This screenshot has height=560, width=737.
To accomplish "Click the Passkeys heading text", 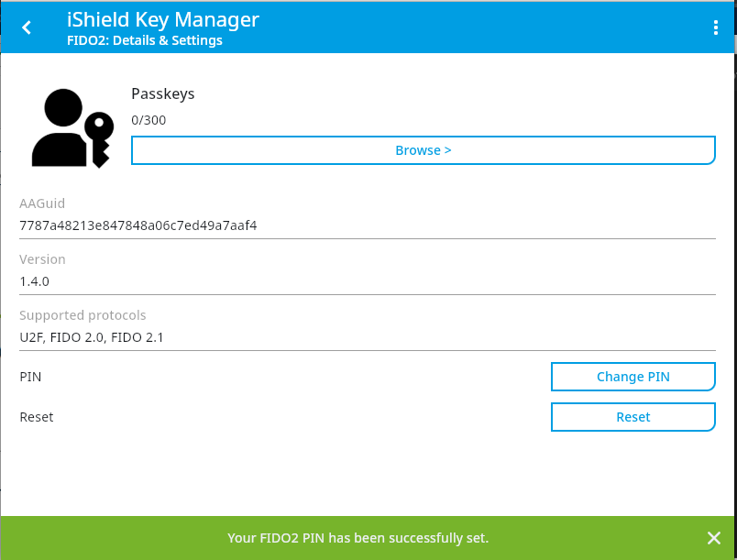I will [163, 93].
